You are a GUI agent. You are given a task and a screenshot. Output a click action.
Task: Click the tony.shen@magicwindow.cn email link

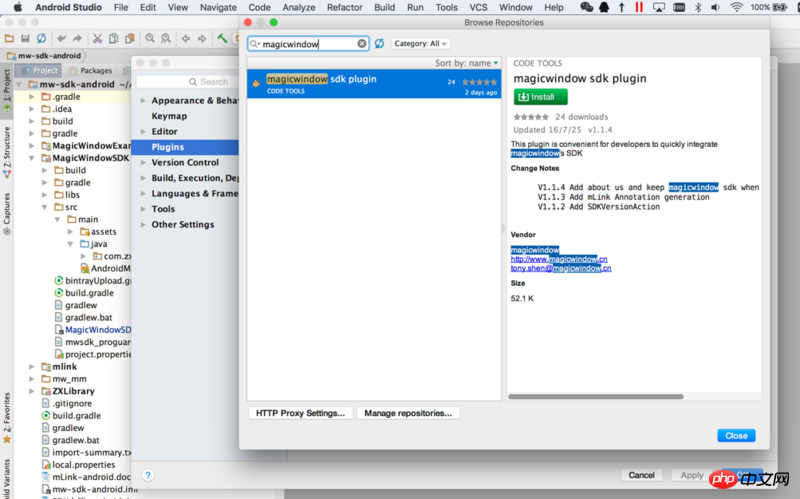561,268
